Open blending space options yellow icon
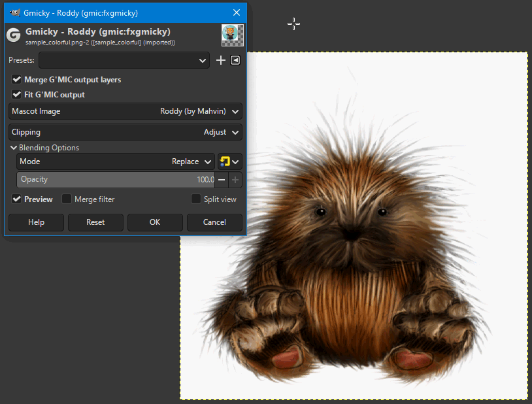532x404 pixels. pos(229,161)
